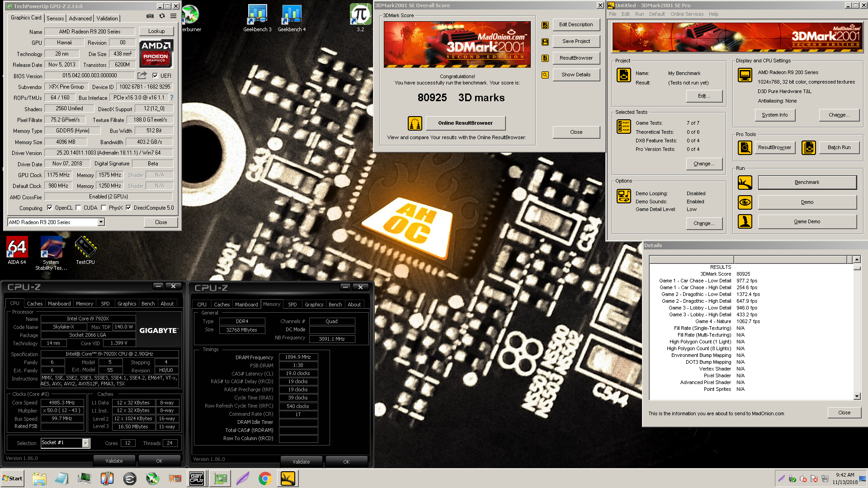The width and height of the screenshot is (868, 488).
Task: Click the Details list scroll-up arrow
Action: 857,259
